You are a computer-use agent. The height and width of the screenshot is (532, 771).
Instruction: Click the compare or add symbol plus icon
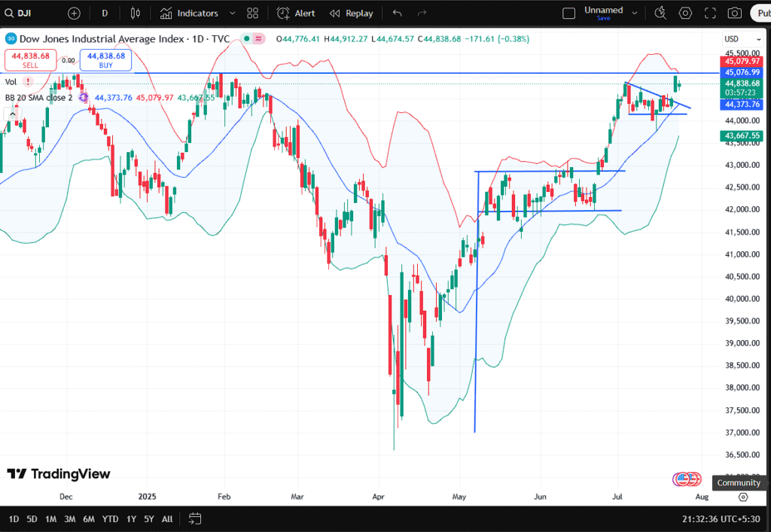[75, 14]
